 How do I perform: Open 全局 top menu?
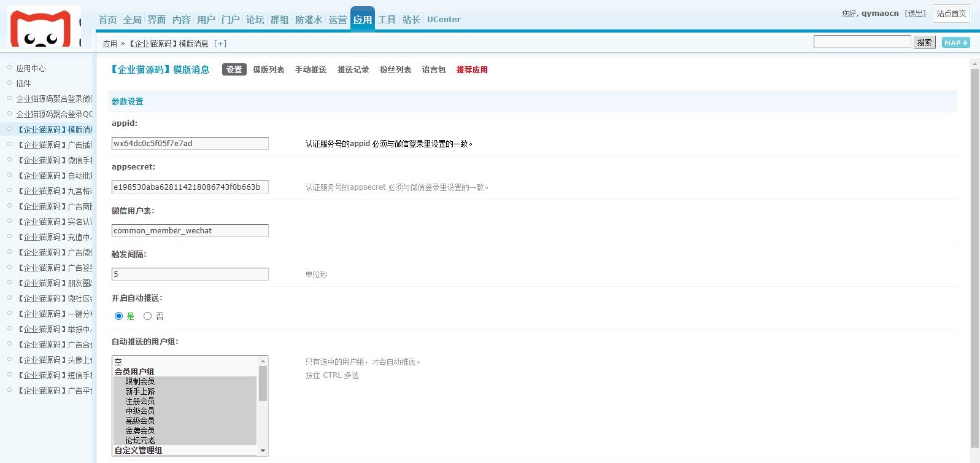tap(133, 20)
